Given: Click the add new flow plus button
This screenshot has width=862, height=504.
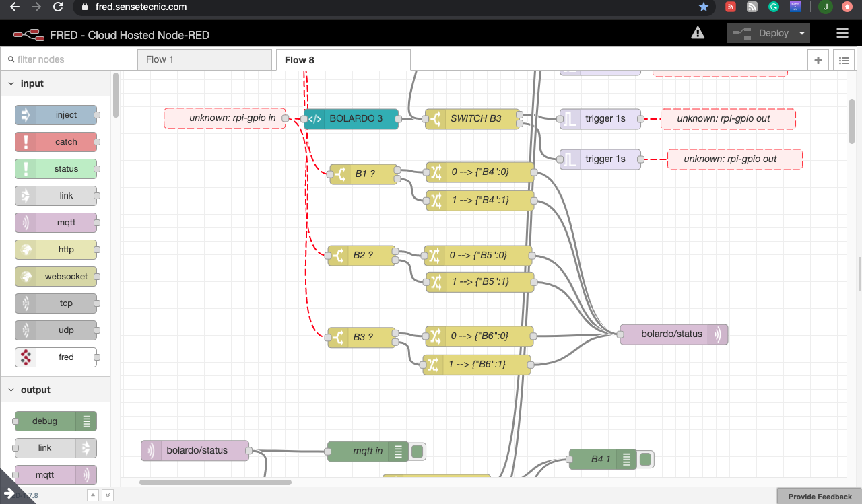Looking at the screenshot, I should click(818, 60).
